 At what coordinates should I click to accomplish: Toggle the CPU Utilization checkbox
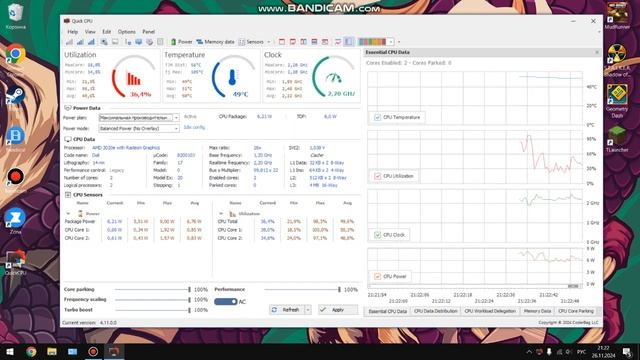click(378, 176)
